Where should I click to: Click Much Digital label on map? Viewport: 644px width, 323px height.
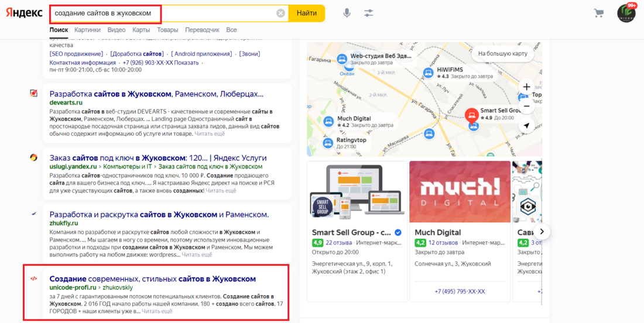tap(354, 119)
